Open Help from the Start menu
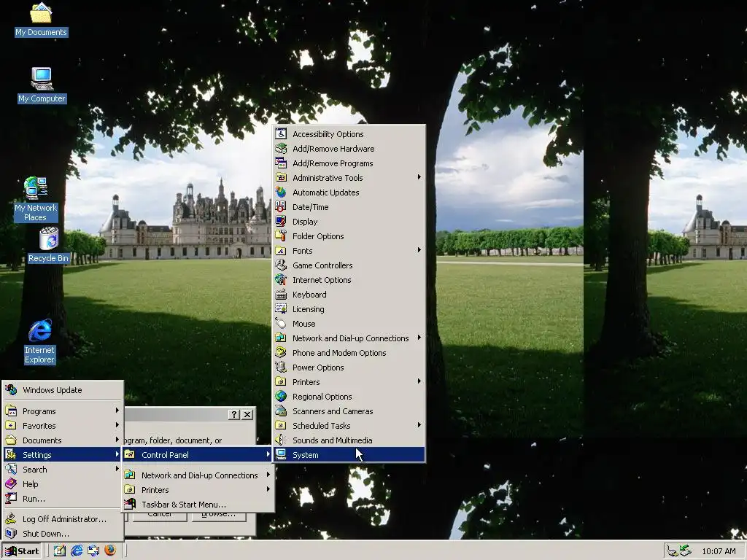Screen dimensions: 747x560 [63, 484]
